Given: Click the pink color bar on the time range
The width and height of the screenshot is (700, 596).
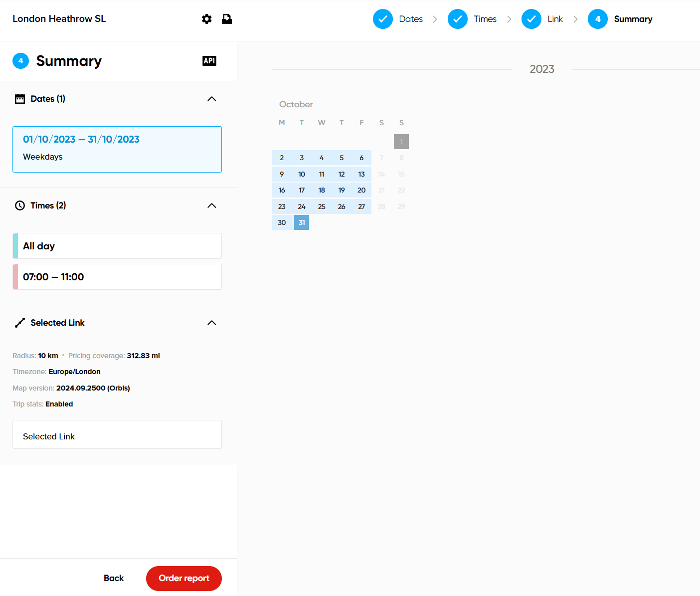Looking at the screenshot, I should pos(14,277).
